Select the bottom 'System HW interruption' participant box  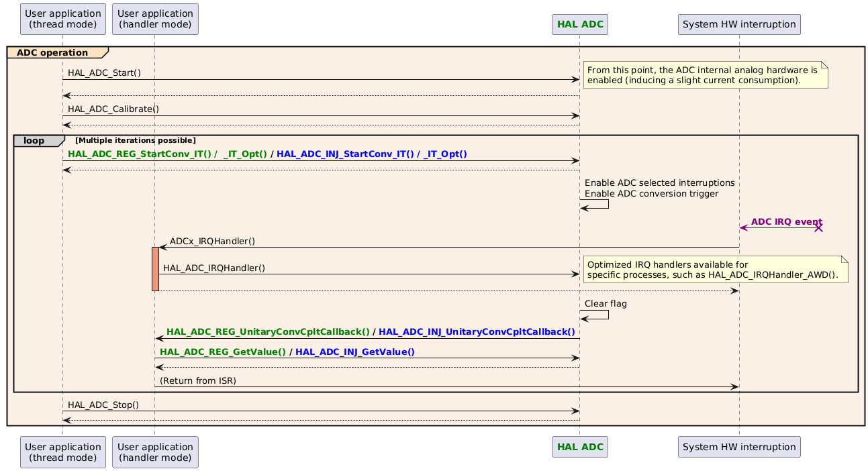[739, 446]
